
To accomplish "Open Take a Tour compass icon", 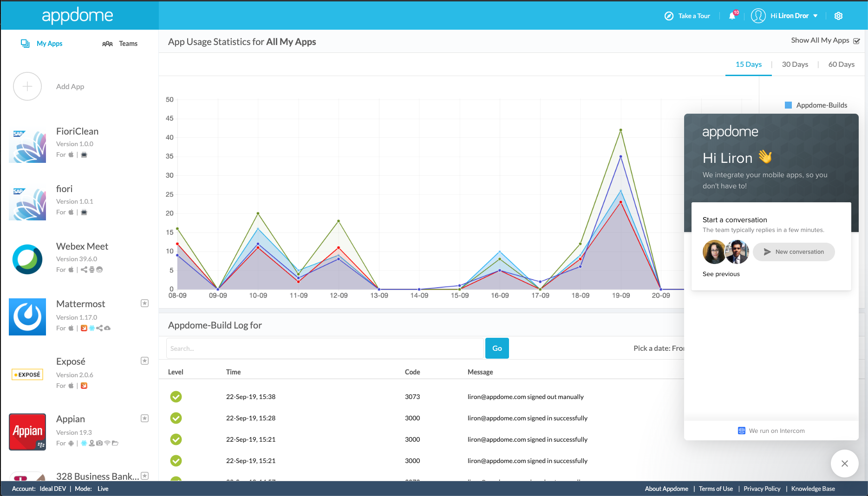I will click(669, 16).
